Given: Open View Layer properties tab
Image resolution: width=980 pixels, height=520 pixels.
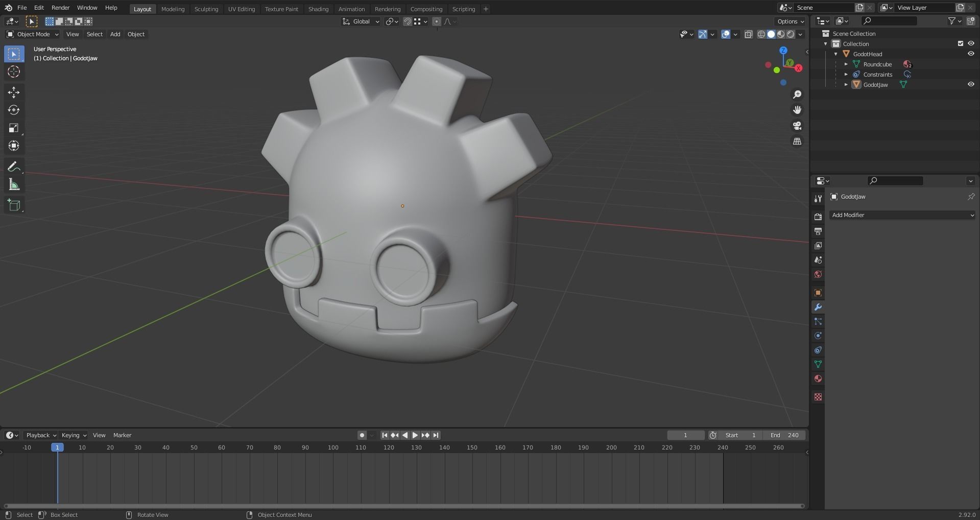Looking at the screenshot, I should click(x=818, y=245).
